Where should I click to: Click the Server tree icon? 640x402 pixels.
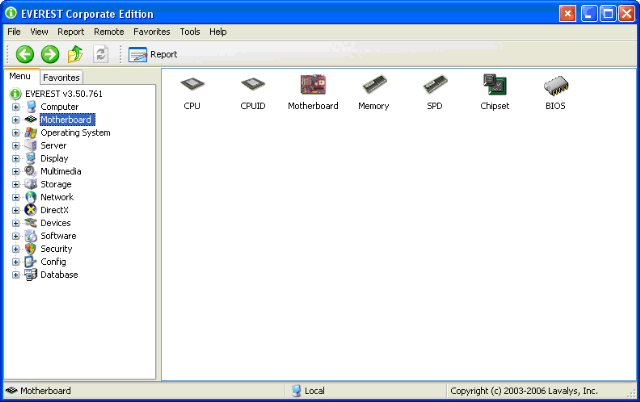pos(31,146)
